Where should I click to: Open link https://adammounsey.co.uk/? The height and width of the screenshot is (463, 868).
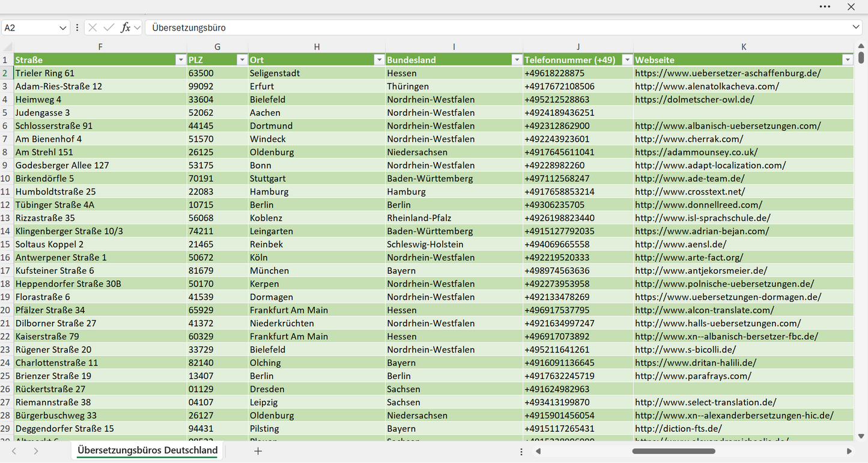(x=696, y=153)
